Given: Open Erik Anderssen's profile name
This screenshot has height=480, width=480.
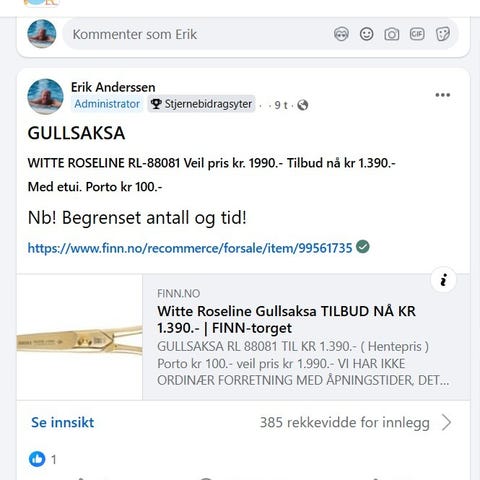Looking at the screenshot, I should tap(113, 87).
